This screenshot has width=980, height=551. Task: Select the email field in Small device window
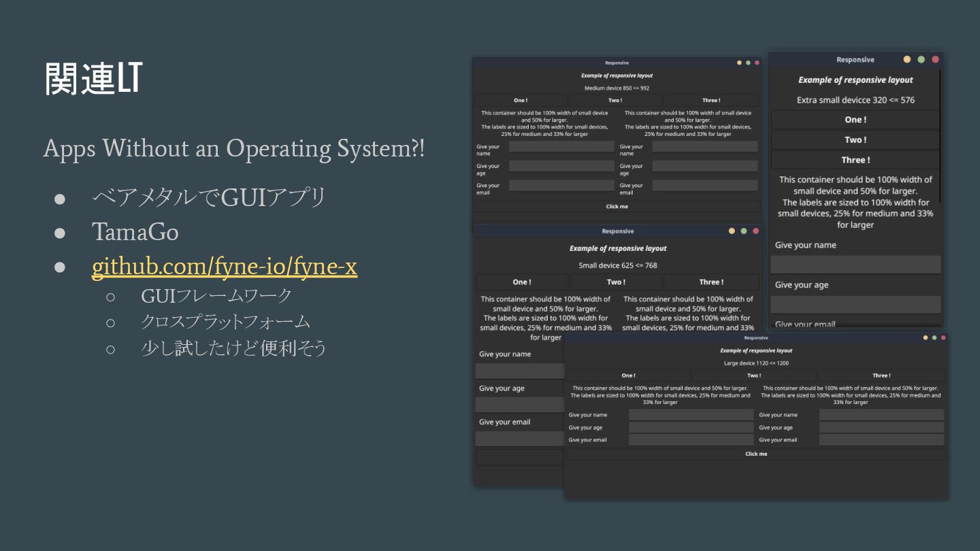click(520, 439)
